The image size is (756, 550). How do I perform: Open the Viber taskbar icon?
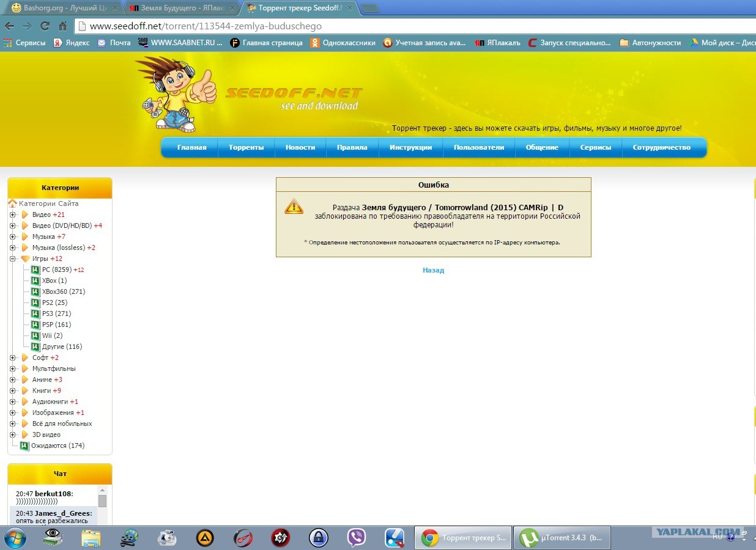[357, 538]
